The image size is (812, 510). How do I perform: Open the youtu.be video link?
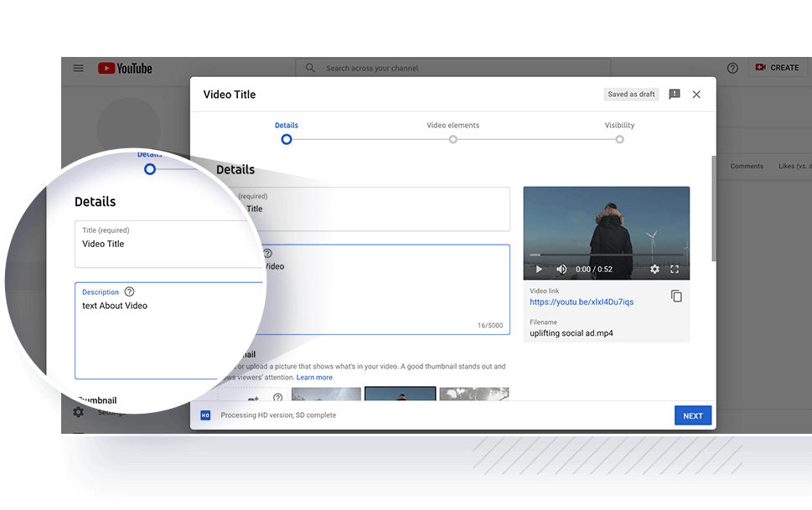(x=581, y=302)
